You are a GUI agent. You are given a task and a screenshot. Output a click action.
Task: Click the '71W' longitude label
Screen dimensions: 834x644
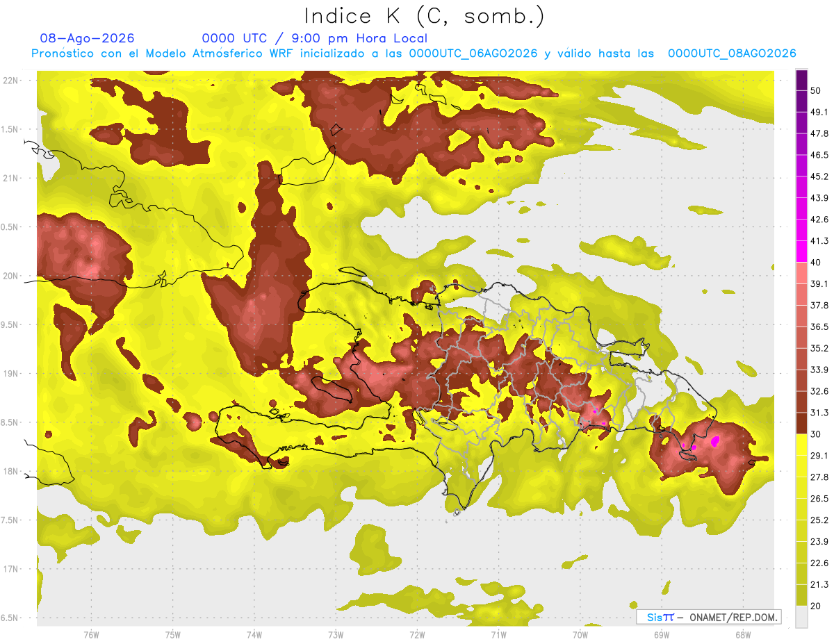(x=498, y=634)
